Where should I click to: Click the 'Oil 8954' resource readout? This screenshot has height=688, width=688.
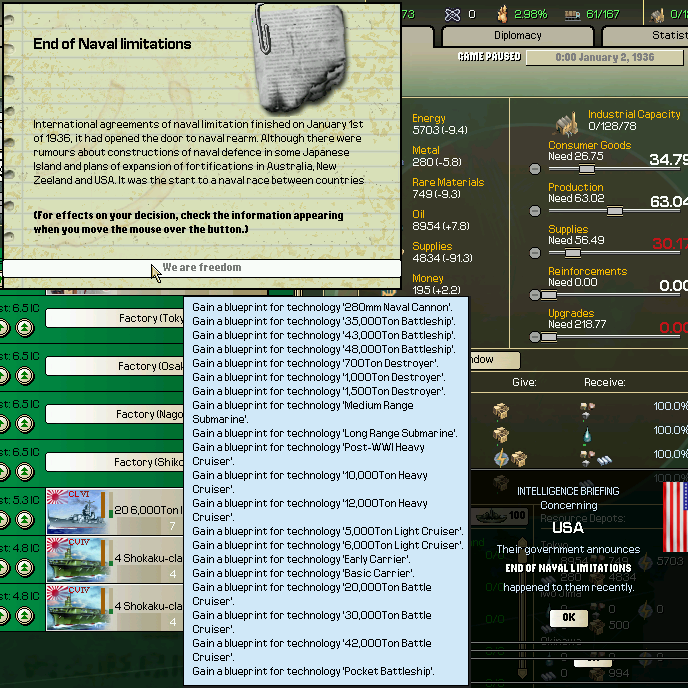(x=441, y=220)
